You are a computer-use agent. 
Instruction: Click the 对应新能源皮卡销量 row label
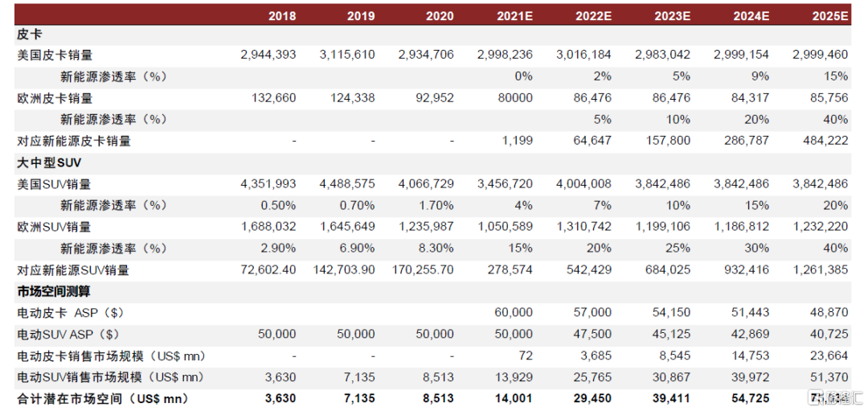pyautogui.click(x=74, y=142)
